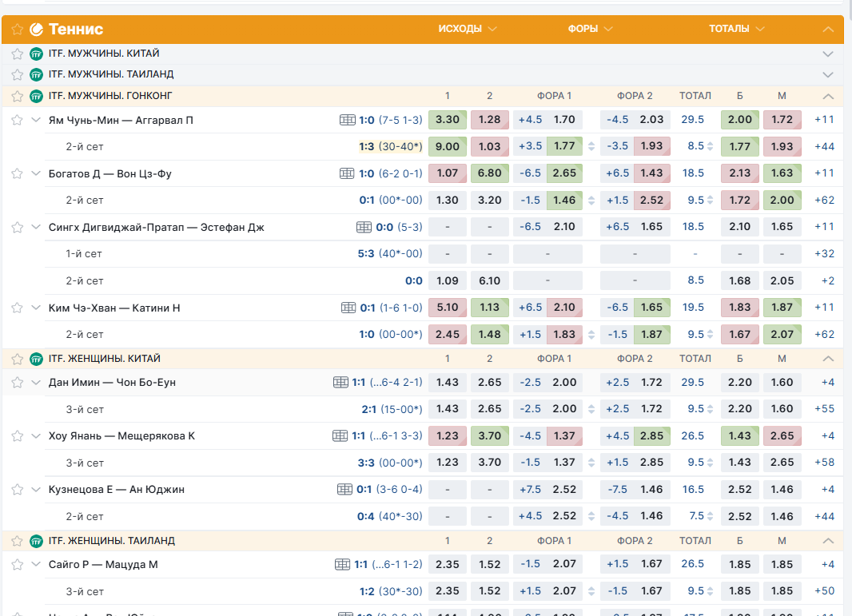Image resolution: width=852 pixels, height=616 pixels.
Task: Add Ким Чэ-Хван — Катини Н to favorites
Action: coord(17,308)
